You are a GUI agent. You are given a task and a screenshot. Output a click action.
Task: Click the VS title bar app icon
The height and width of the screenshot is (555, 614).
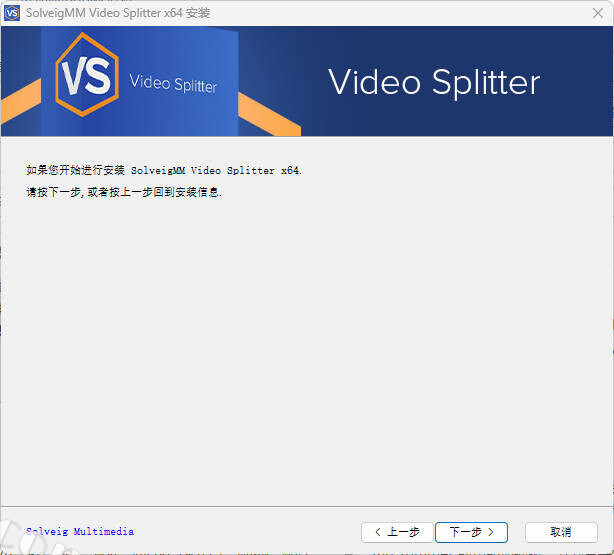point(12,13)
